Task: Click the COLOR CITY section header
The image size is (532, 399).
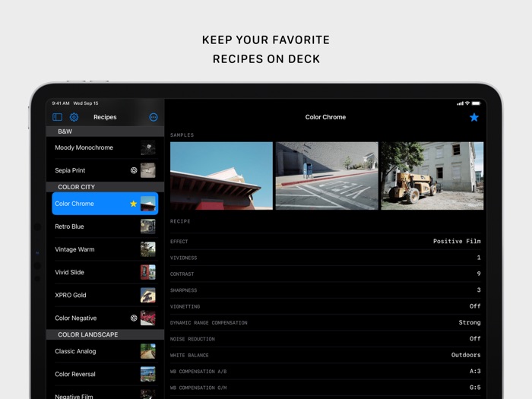Action: click(x=105, y=187)
